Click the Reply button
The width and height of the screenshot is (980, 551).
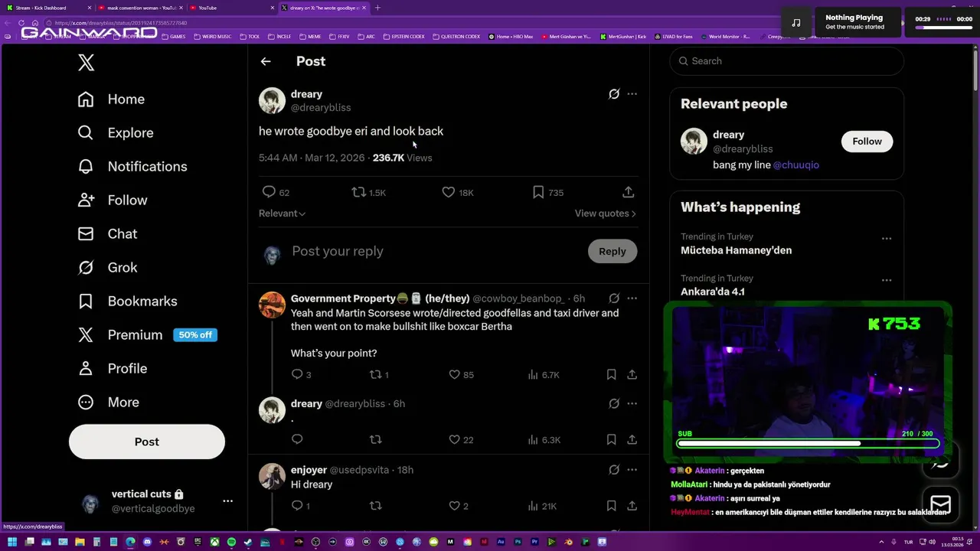(x=612, y=251)
